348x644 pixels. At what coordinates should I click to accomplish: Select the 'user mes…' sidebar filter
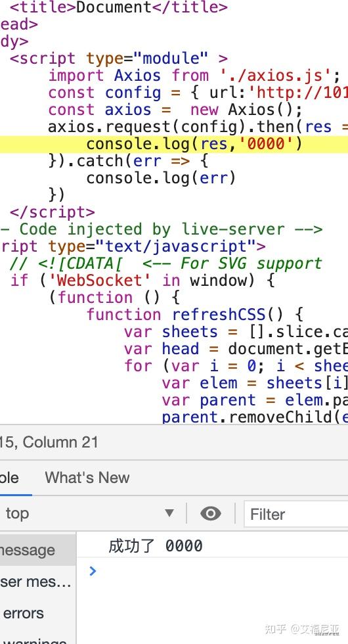[x=35, y=581]
